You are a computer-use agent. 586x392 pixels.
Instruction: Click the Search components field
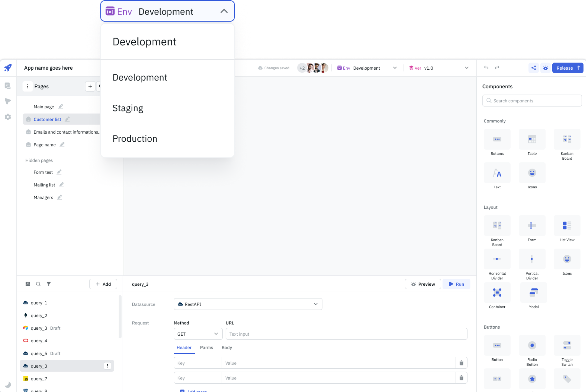532,101
